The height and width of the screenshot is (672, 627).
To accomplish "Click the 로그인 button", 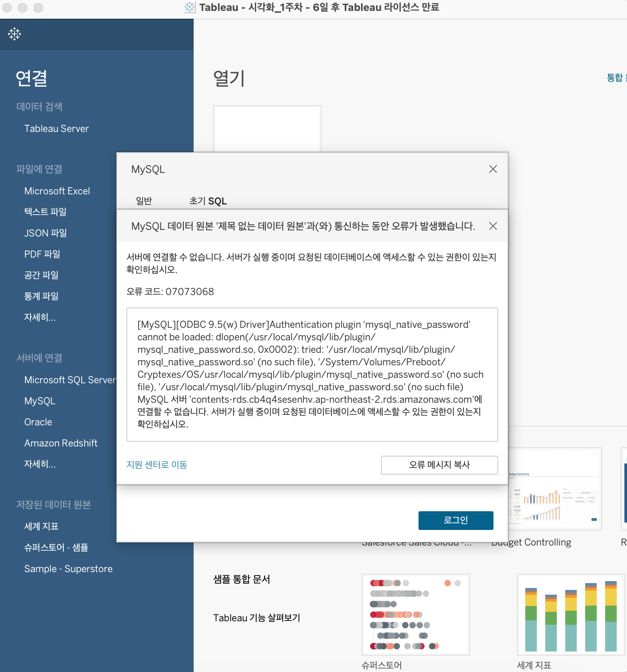I will (x=456, y=520).
